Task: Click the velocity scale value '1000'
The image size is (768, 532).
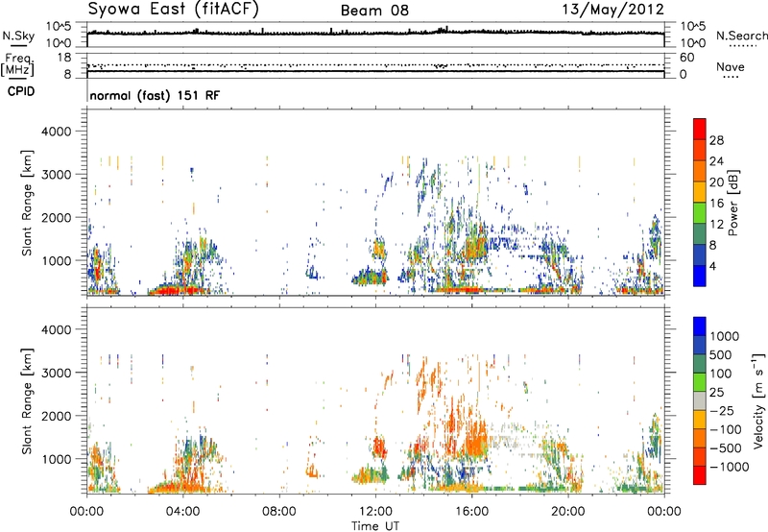Action: click(724, 336)
